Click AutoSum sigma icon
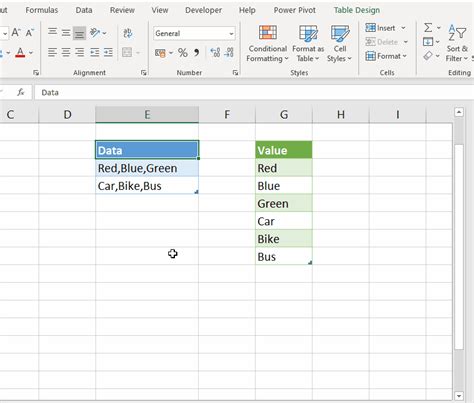 coord(428,27)
